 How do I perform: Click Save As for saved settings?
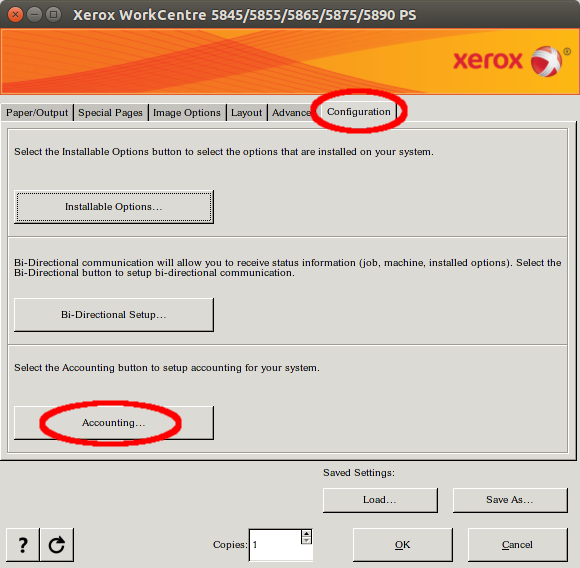(x=510, y=500)
